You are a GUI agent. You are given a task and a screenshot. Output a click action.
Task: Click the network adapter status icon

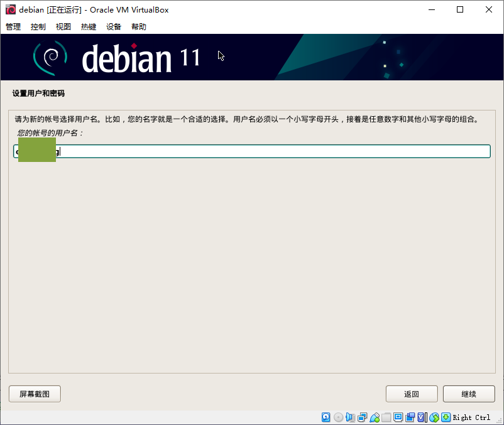(362, 417)
